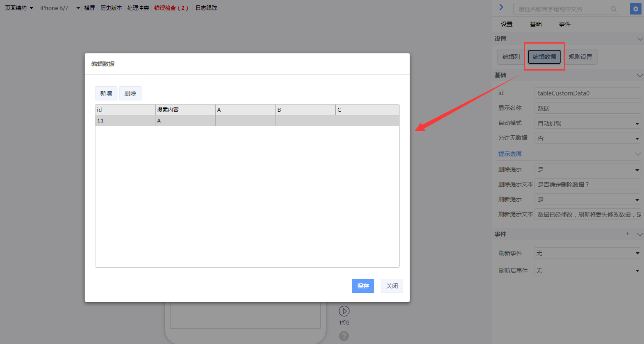
Task: Click the 新增 button
Action: 106,93
